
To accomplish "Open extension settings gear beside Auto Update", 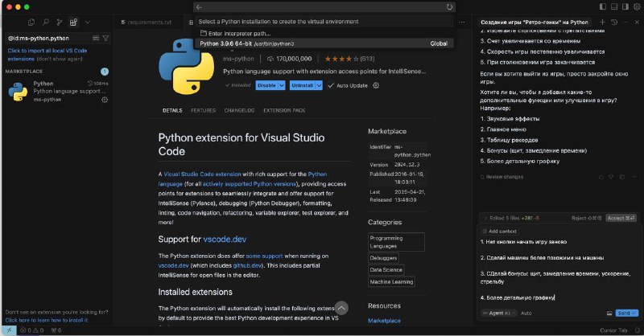I will (376, 85).
